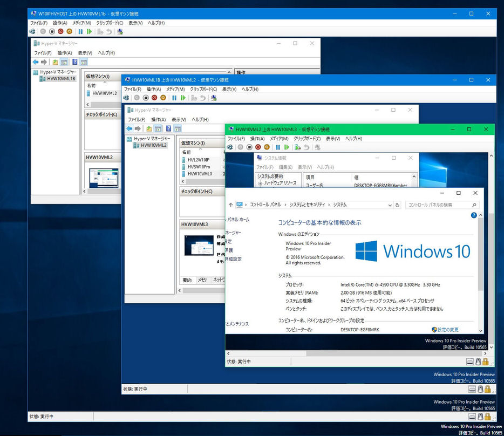Click orange Save icon in HVW10VML2 connection toolbar
The height and width of the screenshot is (436, 504).
[x=164, y=98]
